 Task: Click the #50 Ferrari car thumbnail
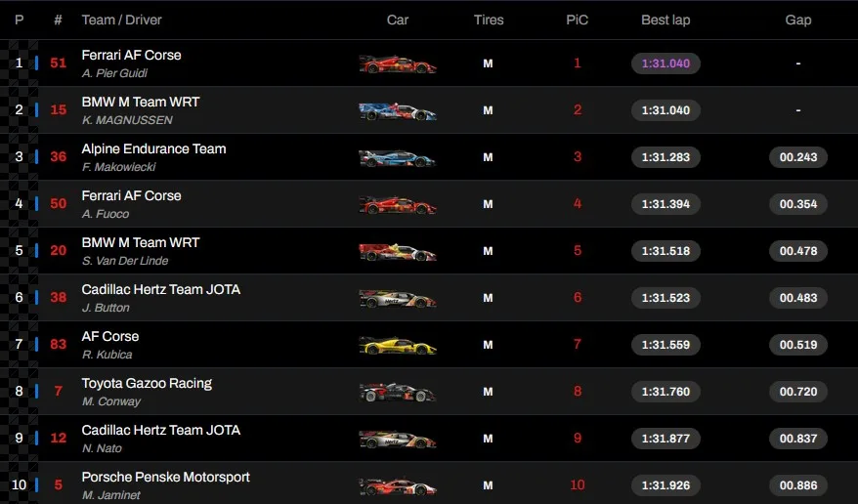[397, 204]
